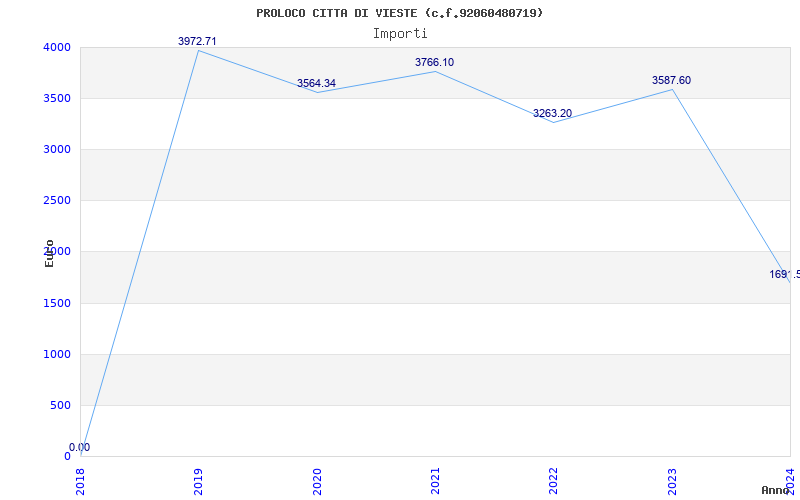Click the 500 y-axis tick label
The image size is (800, 500).
(x=60, y=406)
